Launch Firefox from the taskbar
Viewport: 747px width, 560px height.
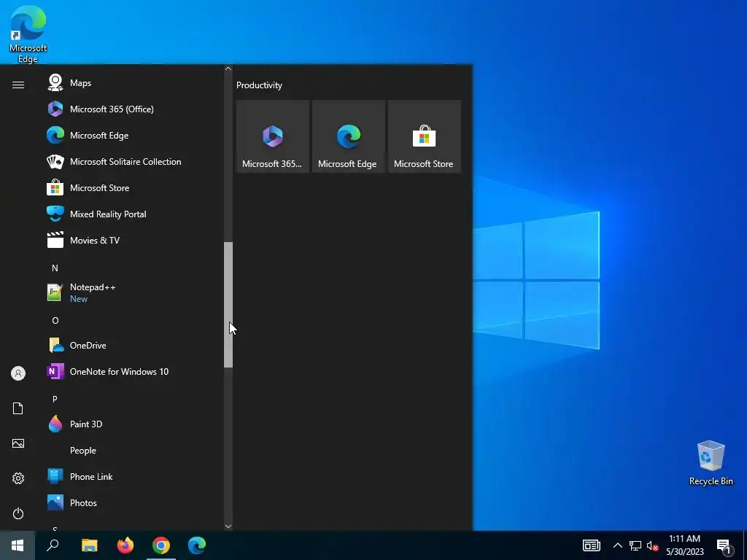pos(125,545)
